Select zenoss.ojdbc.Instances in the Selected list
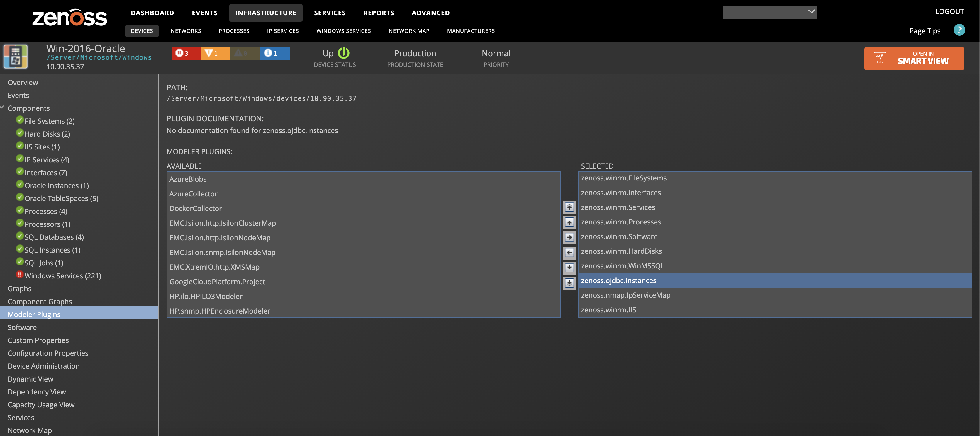 [x=618, y=280]
